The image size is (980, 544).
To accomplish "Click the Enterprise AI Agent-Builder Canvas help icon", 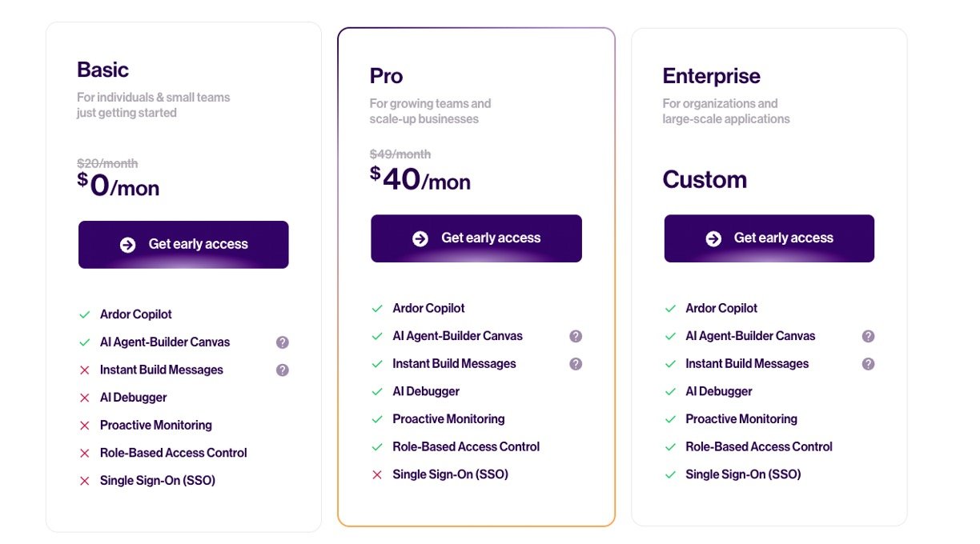I will [869, 336].
